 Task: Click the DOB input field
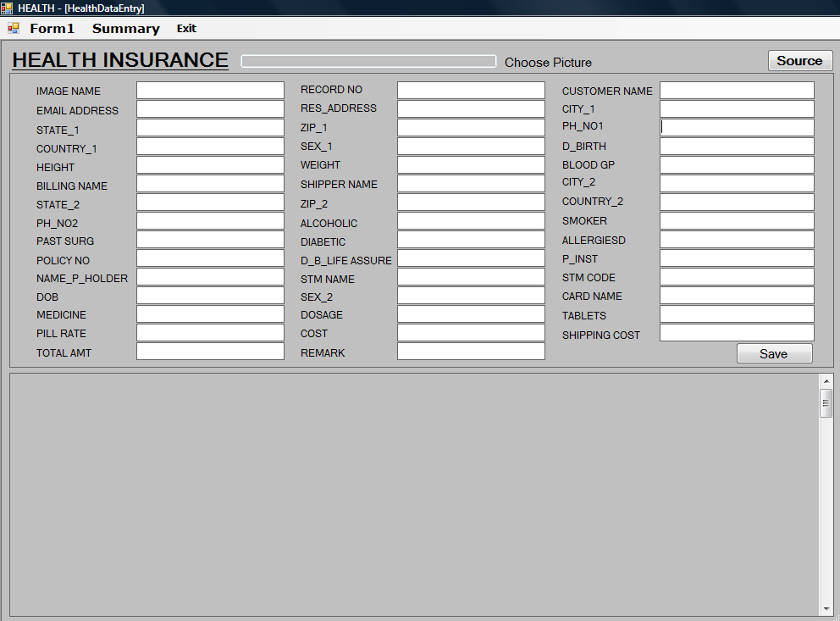pos(210,295)
